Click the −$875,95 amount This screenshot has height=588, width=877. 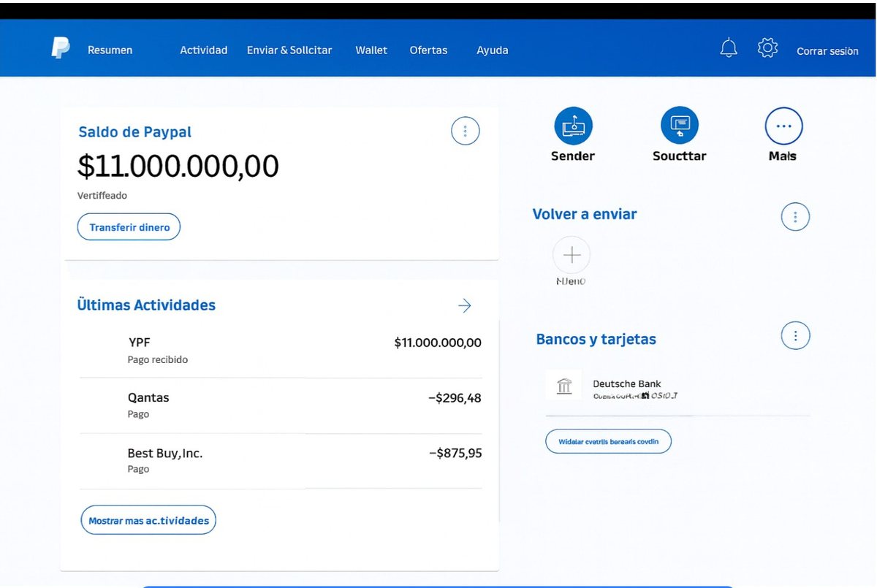[455, 453]
